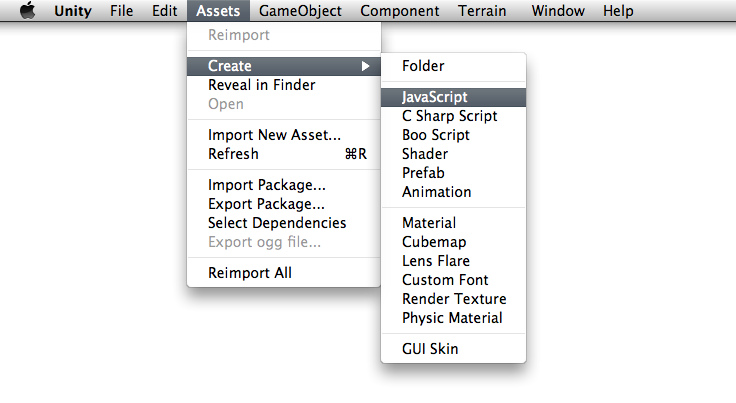Select Import New Asset...
The height and width of the screenshot is (403, 736).
(284, 135)
